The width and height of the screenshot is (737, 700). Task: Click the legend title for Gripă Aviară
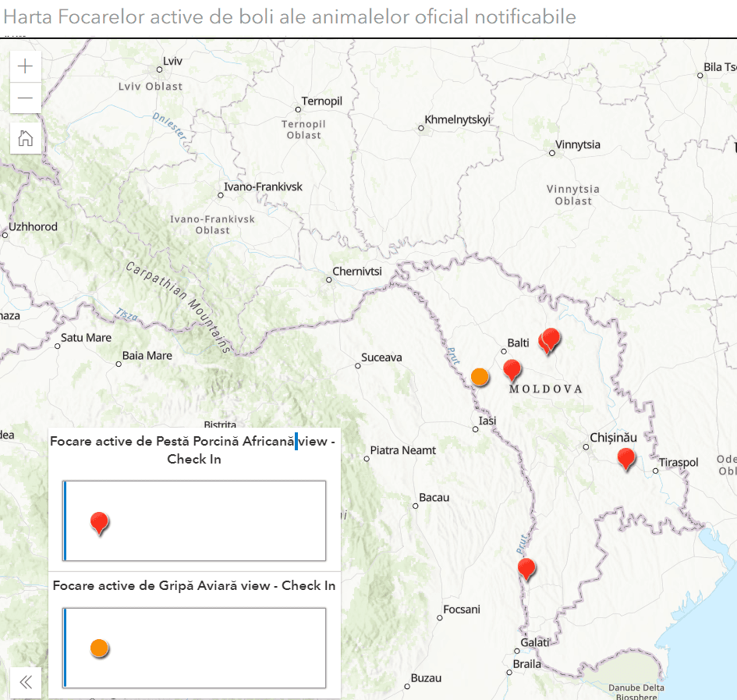pyautogui.click(x=194, y=586)
